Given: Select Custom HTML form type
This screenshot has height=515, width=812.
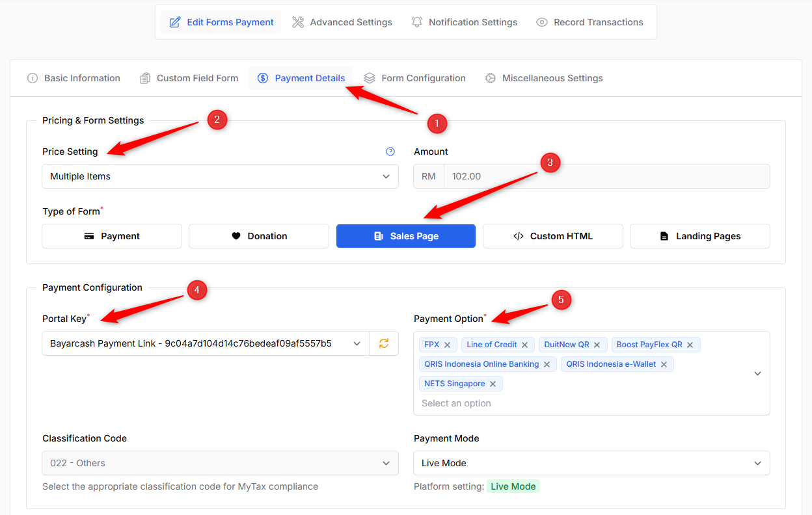Looking at the screenshot, I should (x=552, y=236).
